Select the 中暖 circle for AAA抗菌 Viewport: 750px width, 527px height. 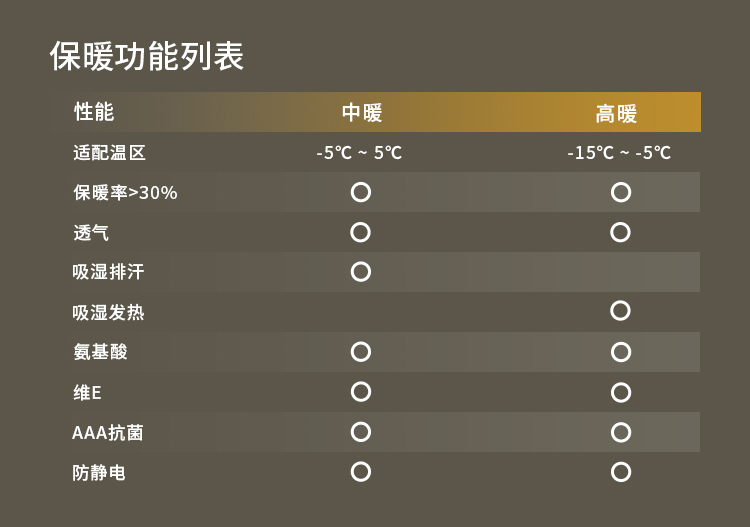click(x=361, y=431)
